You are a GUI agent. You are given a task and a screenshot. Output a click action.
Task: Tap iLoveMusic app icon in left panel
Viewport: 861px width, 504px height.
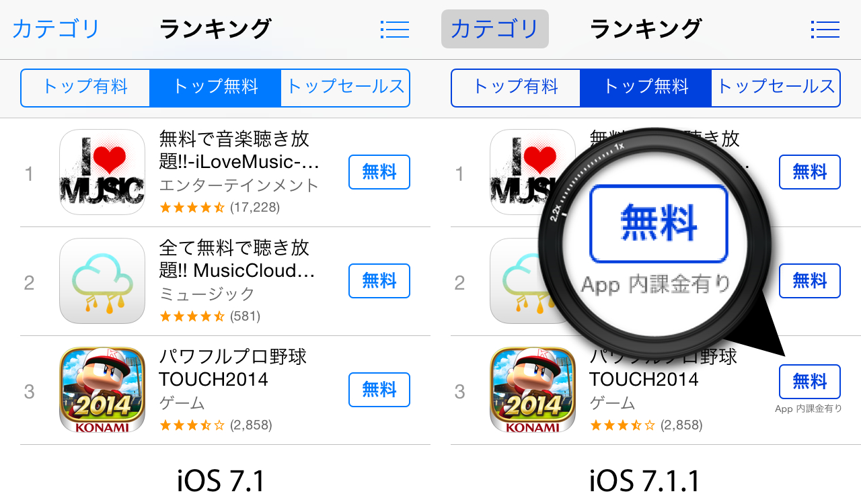[x=102, y=172]
